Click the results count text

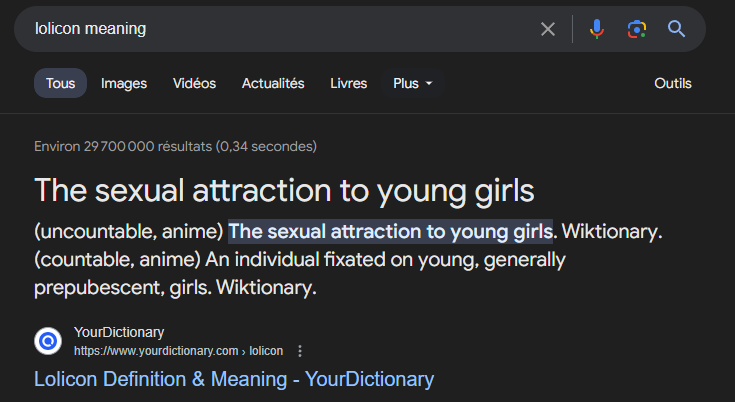coord(175,146)
